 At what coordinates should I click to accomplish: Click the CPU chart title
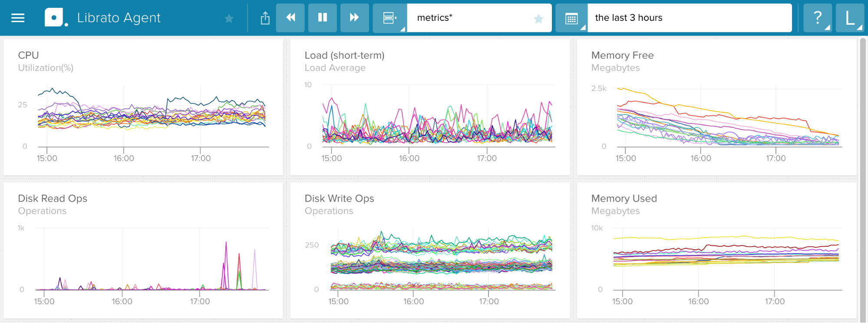28,55
